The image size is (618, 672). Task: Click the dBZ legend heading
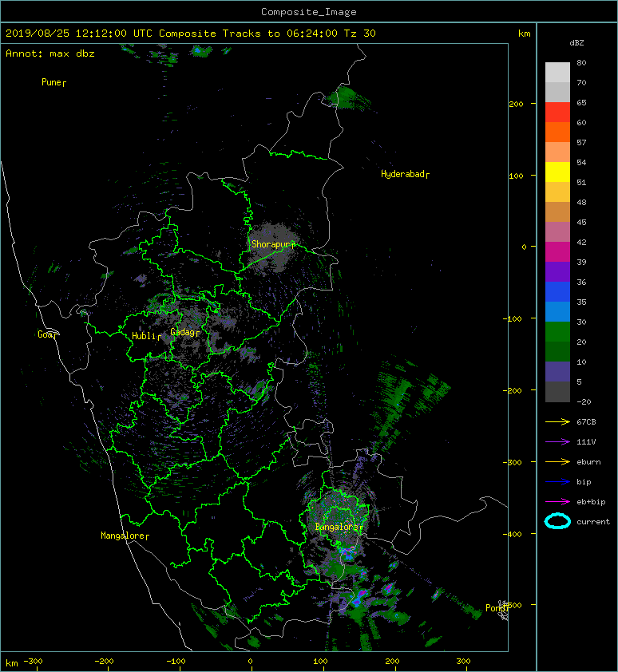(576, 43)
